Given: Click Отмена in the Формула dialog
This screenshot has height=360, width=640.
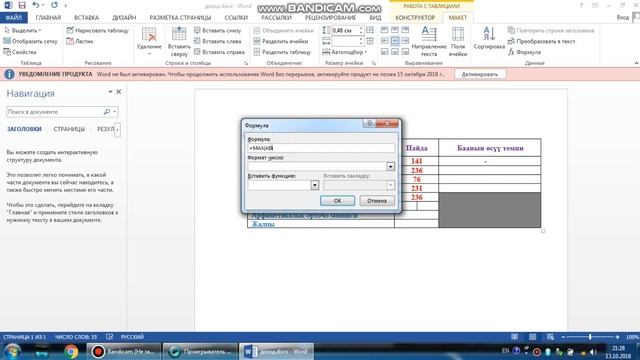Looking at the screenshot, I should (377, 200).
